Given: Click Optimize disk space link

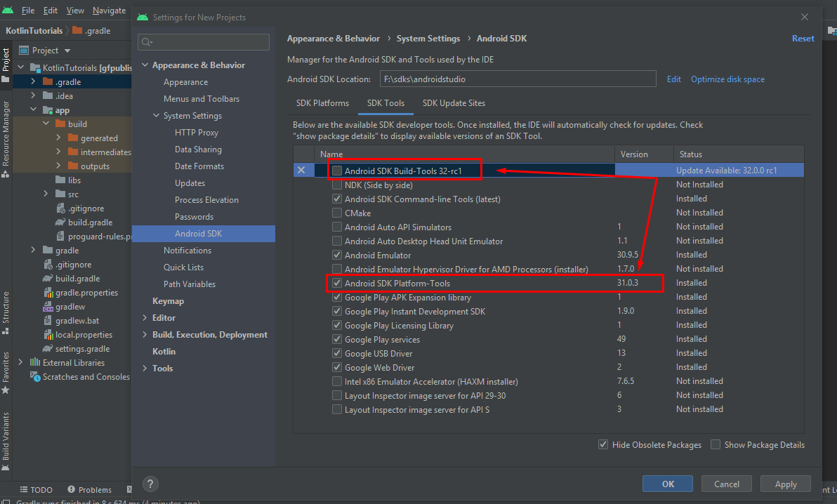Looking at the screenshot, I should (x=727, y=79).
